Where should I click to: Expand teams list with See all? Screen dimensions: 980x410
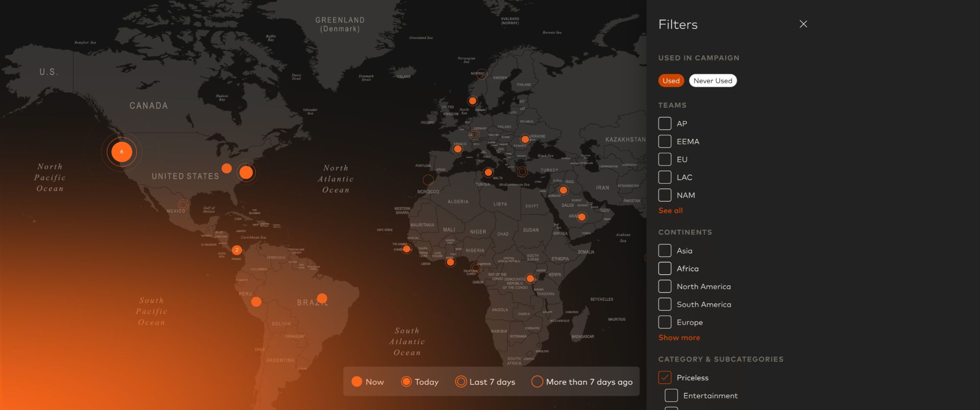pyautogui.click(x=670, y=211)
